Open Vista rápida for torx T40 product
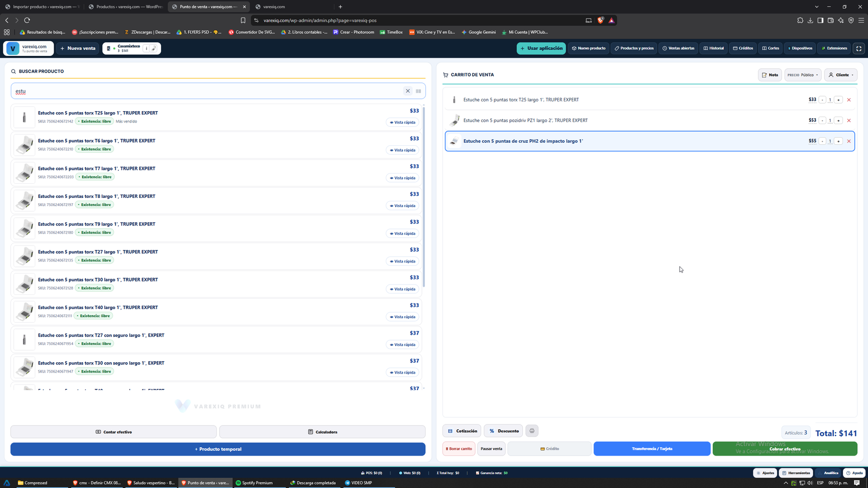The height and width of the screenshot is (488, 868). coord(403,317)
